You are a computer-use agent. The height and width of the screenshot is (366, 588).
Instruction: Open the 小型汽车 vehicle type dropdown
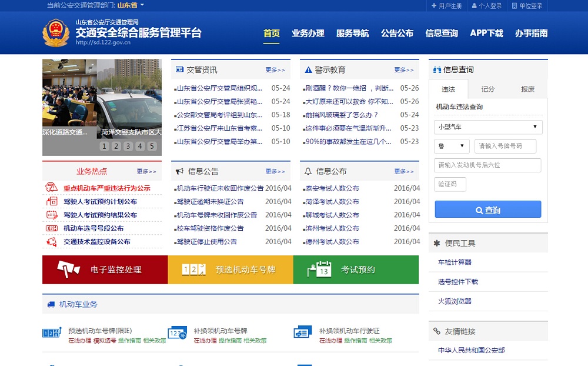(x=488, y=127)
